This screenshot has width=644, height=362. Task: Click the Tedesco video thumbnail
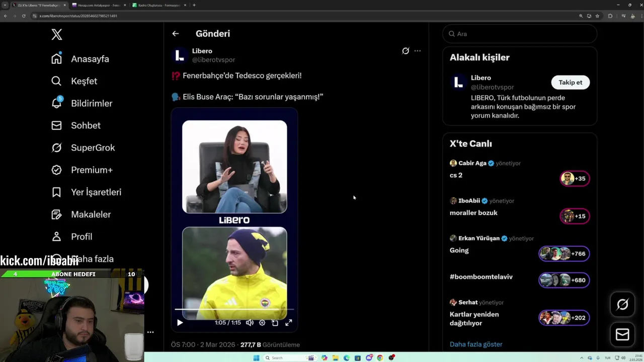pos(234,220)
